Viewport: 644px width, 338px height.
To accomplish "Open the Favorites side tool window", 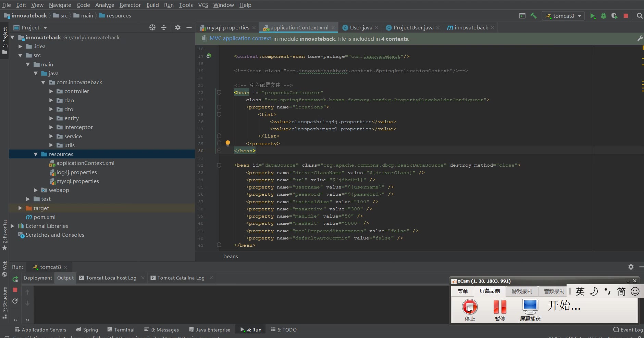I will pyautogui.click(x=5, y=235).
